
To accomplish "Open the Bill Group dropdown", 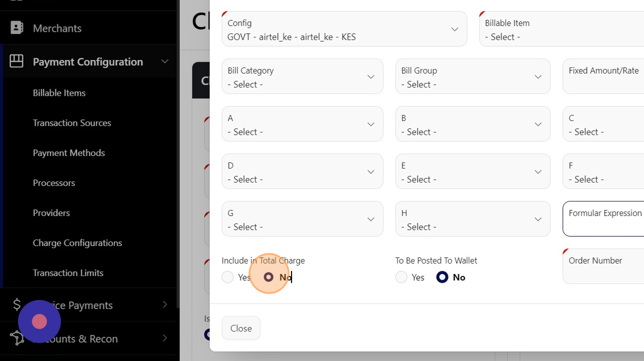I will tap(472, 77).
